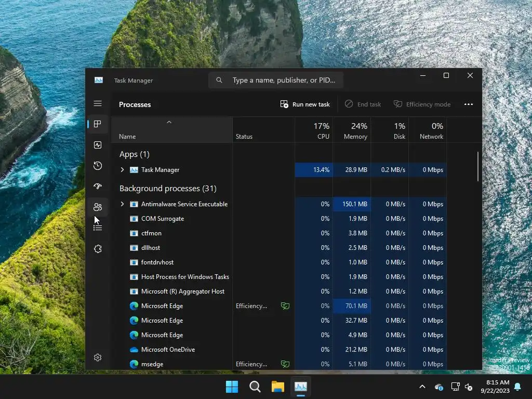Click Task Manager taskbar icon
532x399 pixels.
tap(301, 387)
